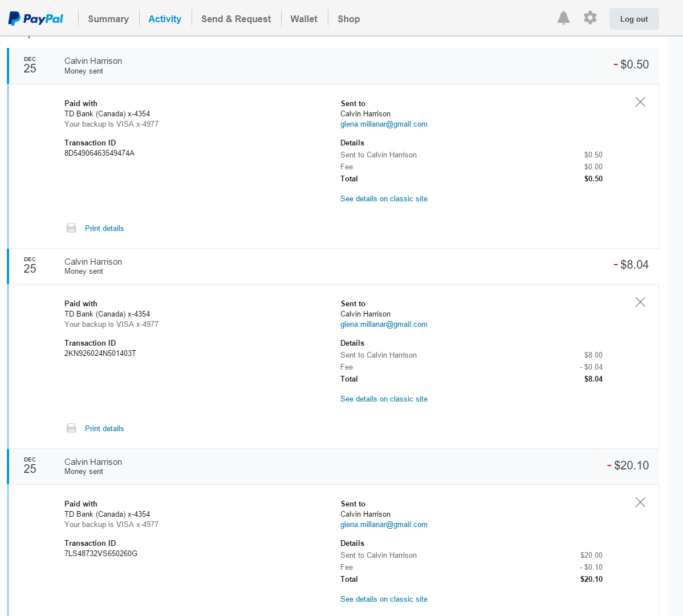The image size is (683, 616).
Task: See classic site details for $8.04 payment
Action: coord(384,399)
